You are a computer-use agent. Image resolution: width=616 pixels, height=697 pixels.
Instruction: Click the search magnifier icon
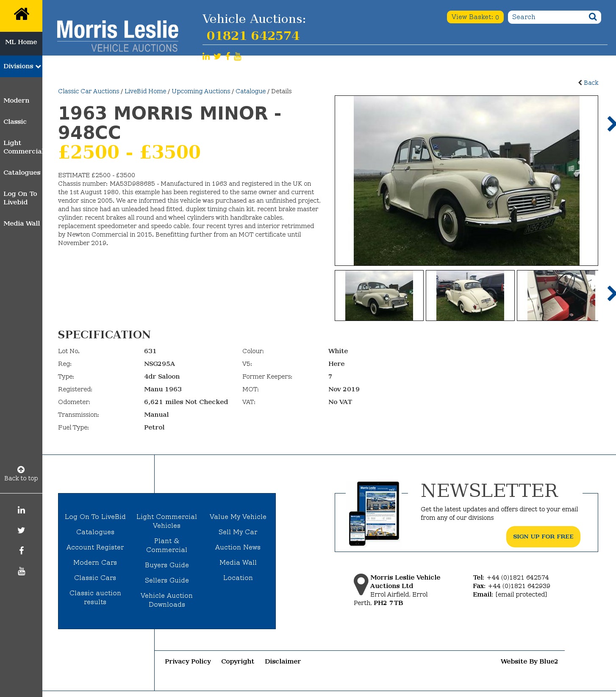(x=593, y=17)
